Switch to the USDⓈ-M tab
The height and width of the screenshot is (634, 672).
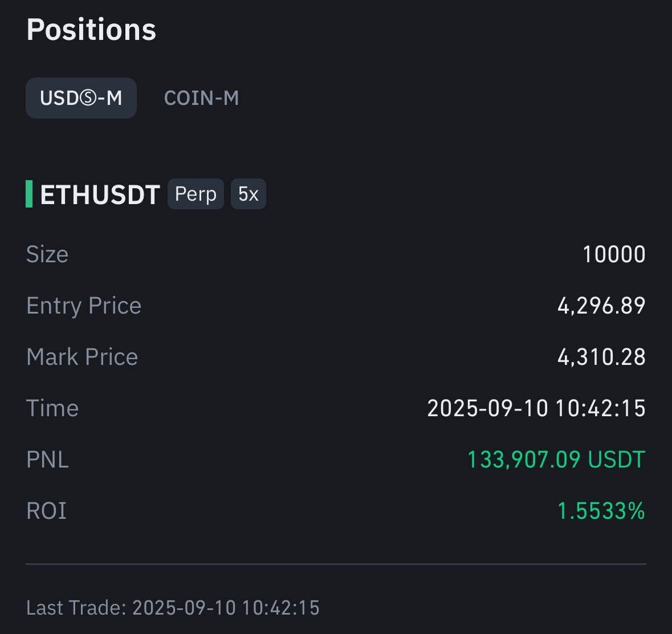click(81, 98)
